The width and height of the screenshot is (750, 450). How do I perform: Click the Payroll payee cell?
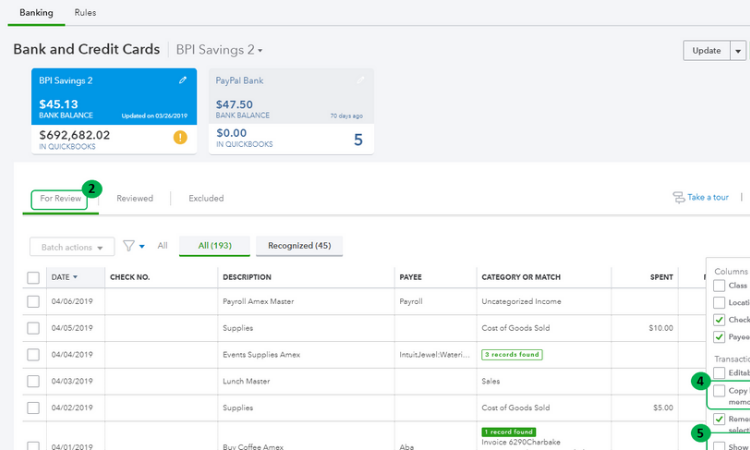tap(411, 302)
